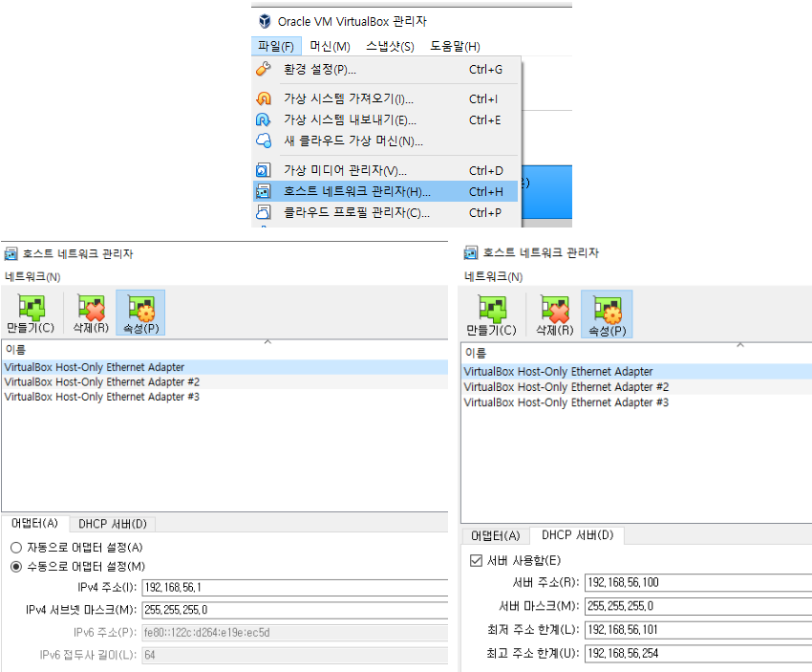The width and height of the screenshot is (812, 672).
Task: Select 자동으로 어댑터 설정(A) radio button
Action: [x=16, y=548]
